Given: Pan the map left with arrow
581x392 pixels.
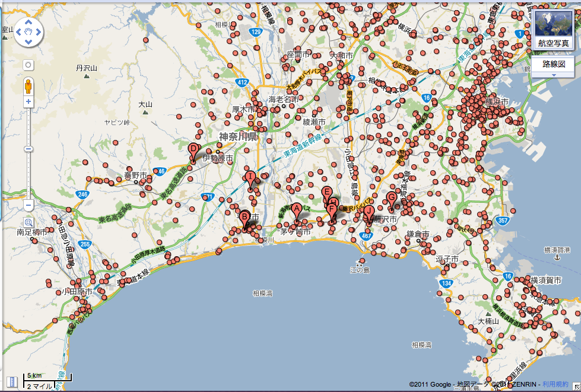Looking at the screenshot, I should click(20, 33).
